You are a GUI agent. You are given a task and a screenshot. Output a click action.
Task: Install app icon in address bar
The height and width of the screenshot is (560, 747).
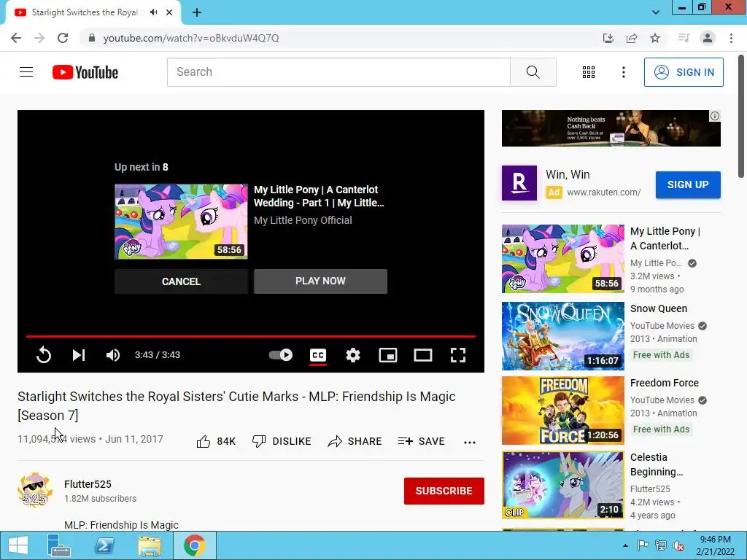(x=608, y=38)
